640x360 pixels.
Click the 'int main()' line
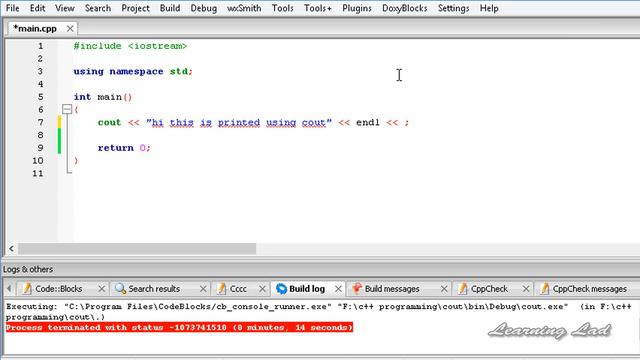(x=103, y=97)
